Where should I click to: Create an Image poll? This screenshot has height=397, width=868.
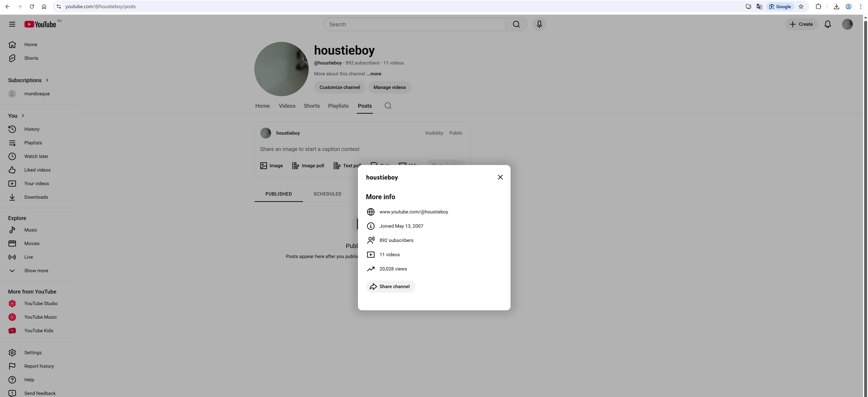point(308,166)
